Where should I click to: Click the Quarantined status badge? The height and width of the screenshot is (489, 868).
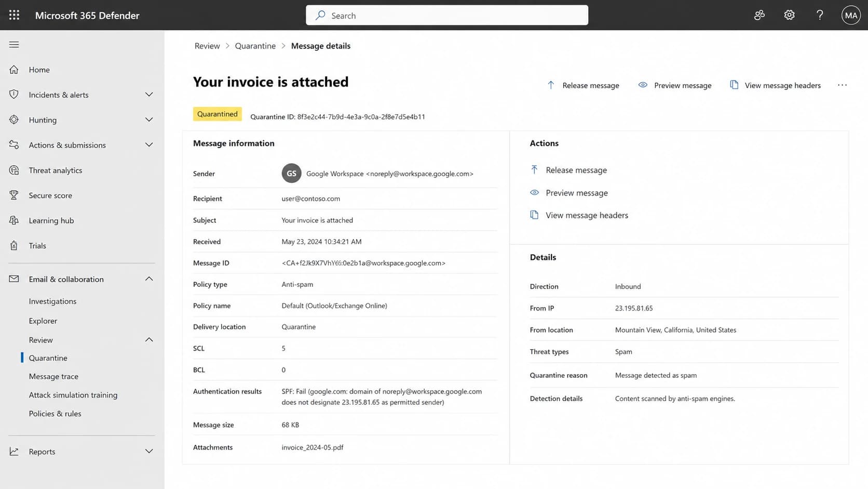tap(217, 114)
